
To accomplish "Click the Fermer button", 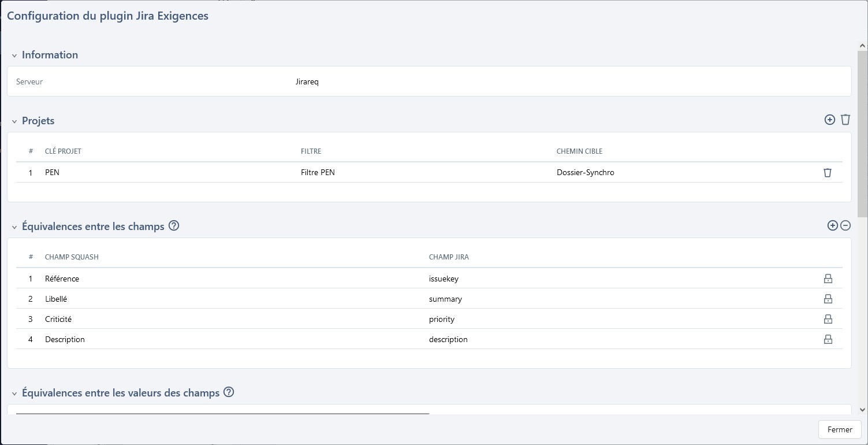I will click(x=840, y=429).
